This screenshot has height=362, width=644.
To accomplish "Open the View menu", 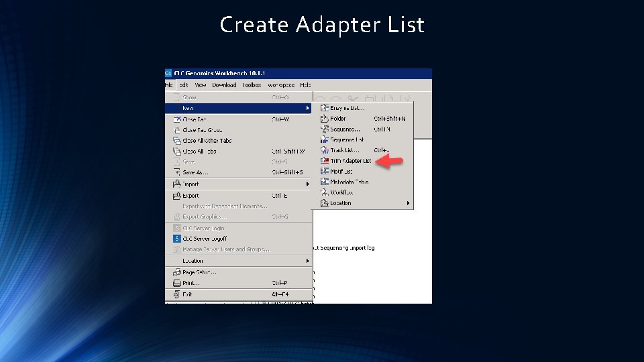I will click(x=201, y=85).
